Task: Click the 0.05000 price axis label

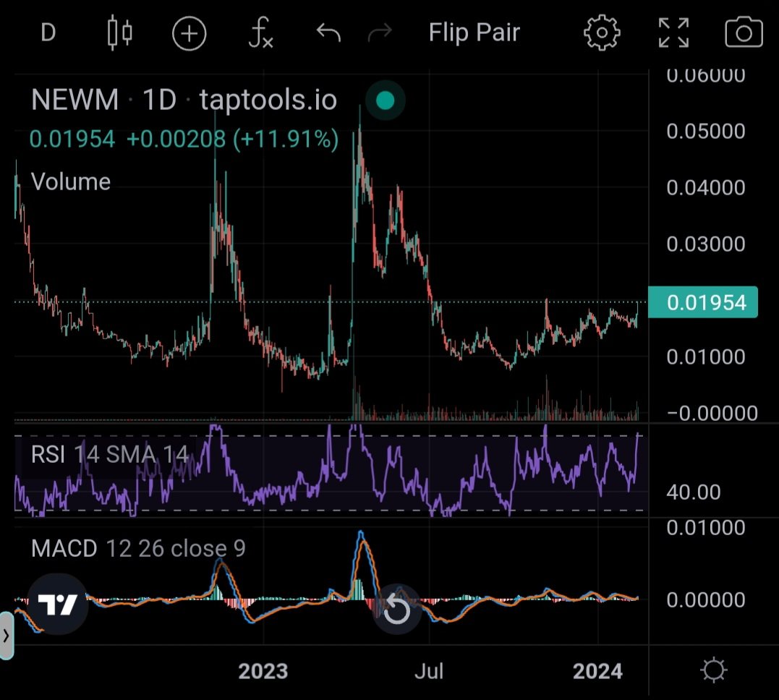Action: click(705, 131)
